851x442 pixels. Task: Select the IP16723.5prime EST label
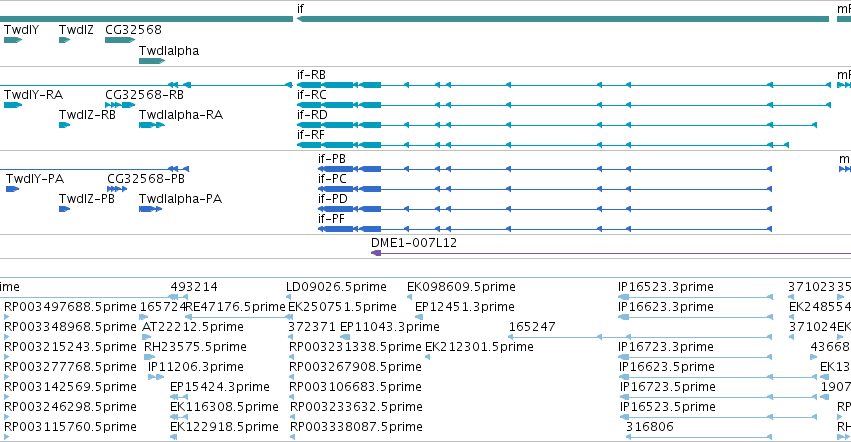coord(668,387)
